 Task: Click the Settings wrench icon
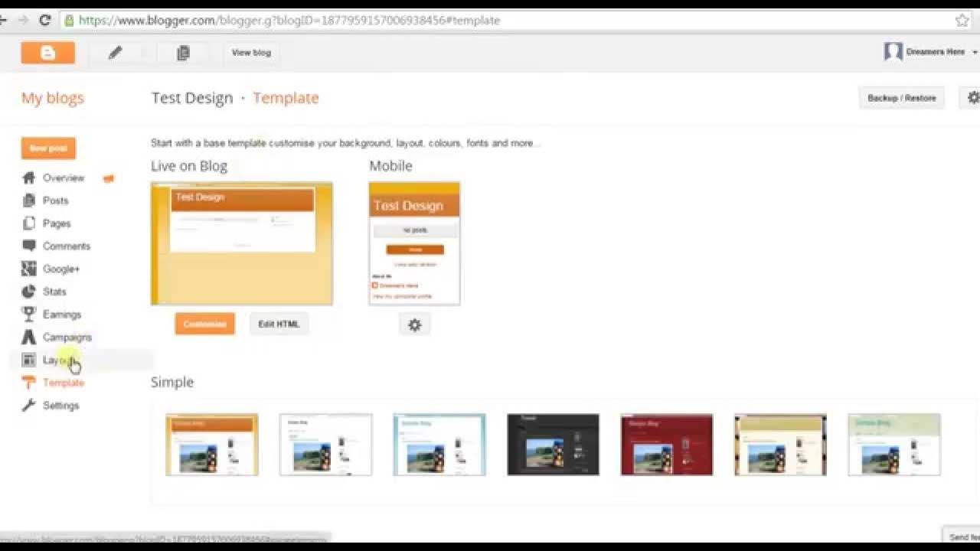(29, 405)
